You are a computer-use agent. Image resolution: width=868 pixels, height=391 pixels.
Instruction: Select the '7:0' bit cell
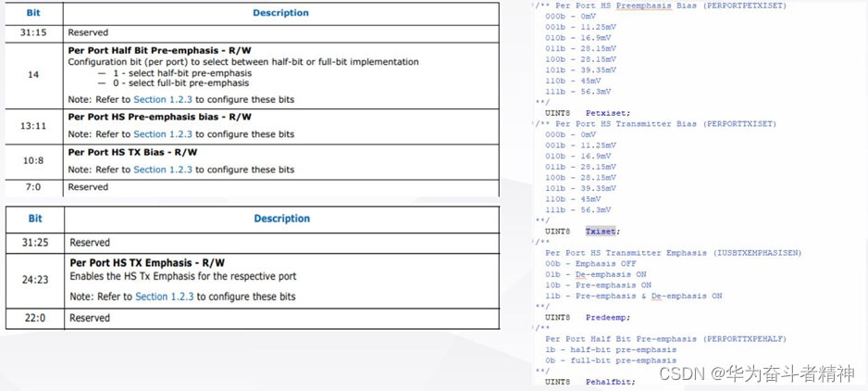point(33,187)
